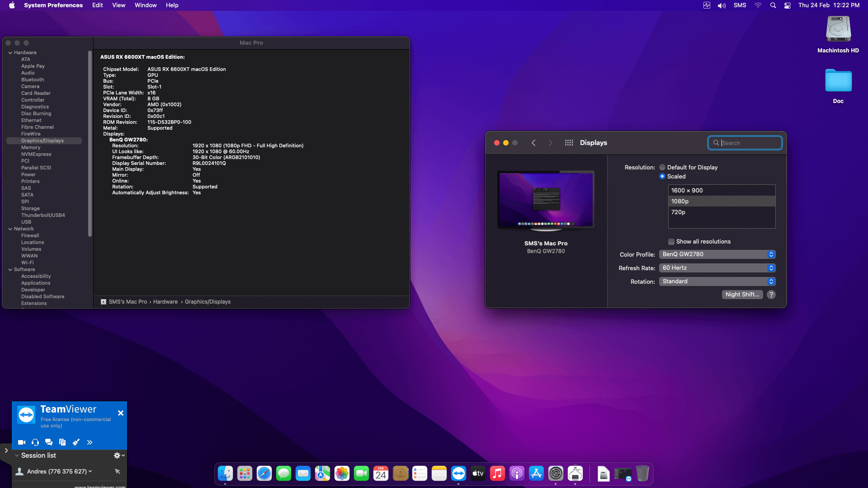Open the Refresh Rate dropdown

717,268
